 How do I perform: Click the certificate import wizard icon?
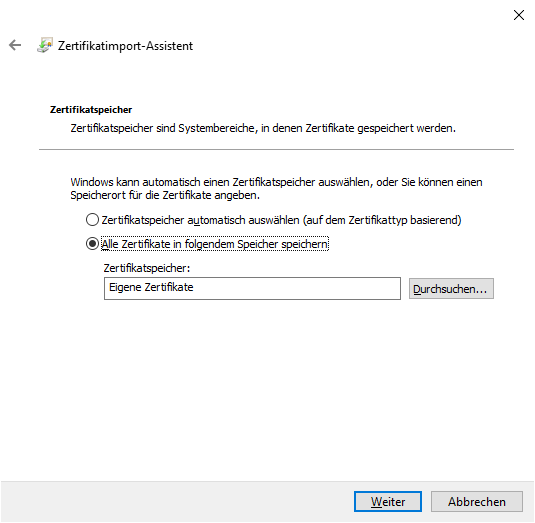point(45,45)
